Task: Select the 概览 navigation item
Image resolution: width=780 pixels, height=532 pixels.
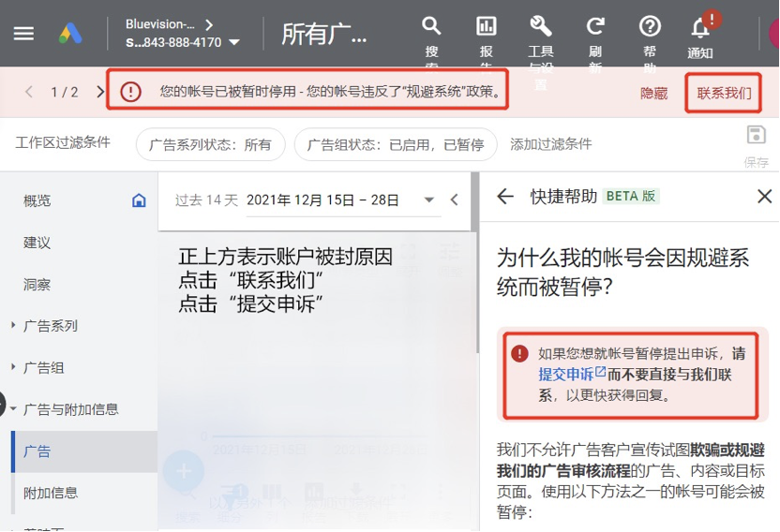Action: [x=37, y=200]
